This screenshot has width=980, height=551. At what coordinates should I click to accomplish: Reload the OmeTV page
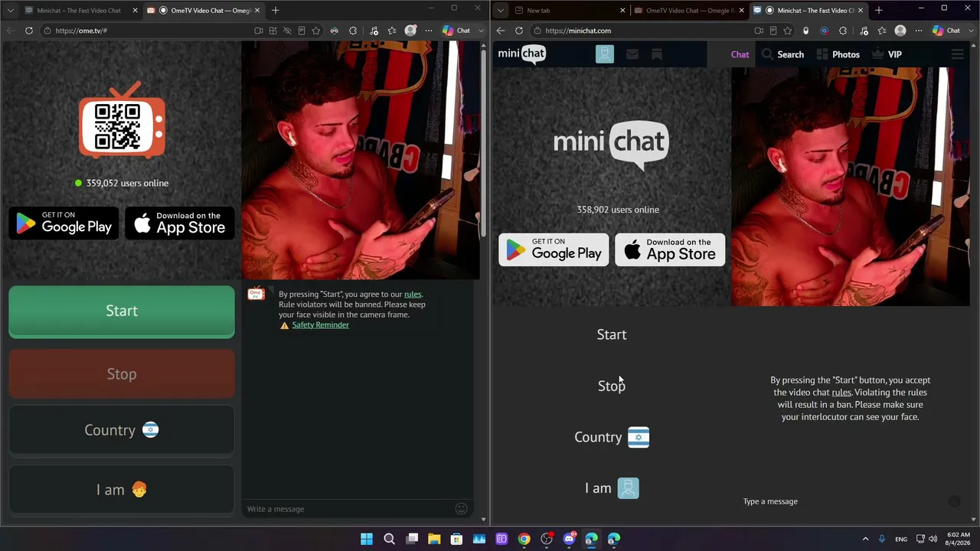point(29,31)
